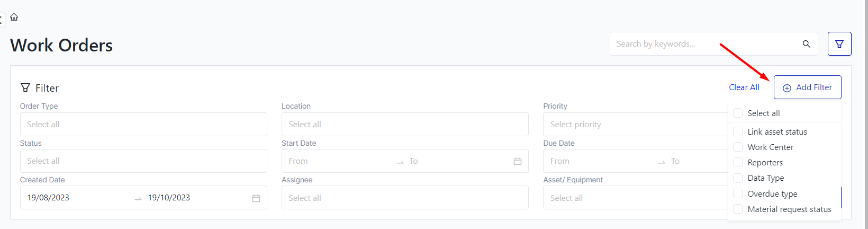Click the home breadcrumb icon
This screenshot has height=229, width=868.
tap(14, 17)
